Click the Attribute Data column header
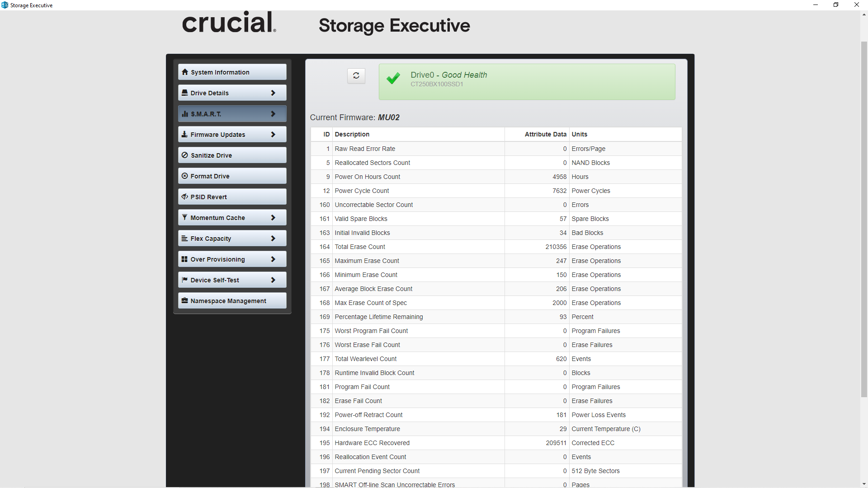 tap(545, 134)
